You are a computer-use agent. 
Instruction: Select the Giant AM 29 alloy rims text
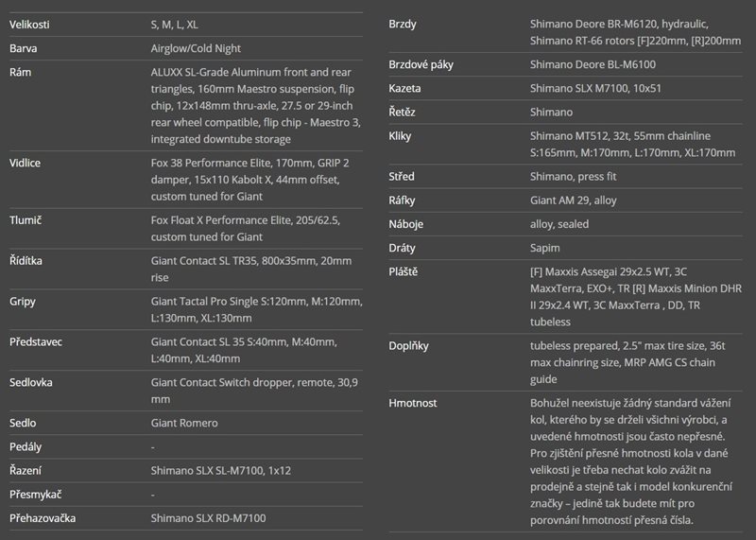574,200
